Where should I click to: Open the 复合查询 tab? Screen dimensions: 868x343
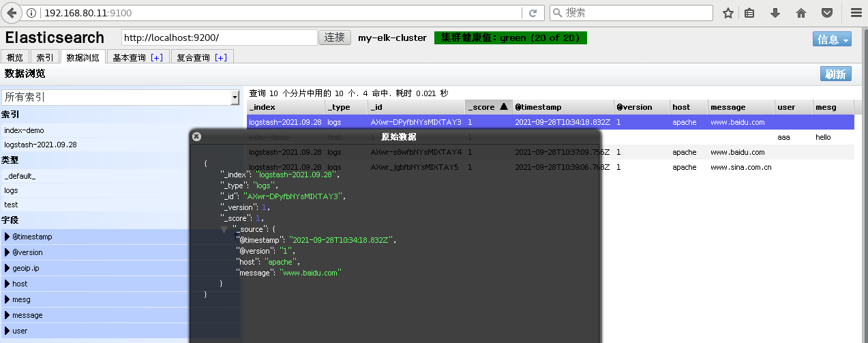tap(193, 58)
